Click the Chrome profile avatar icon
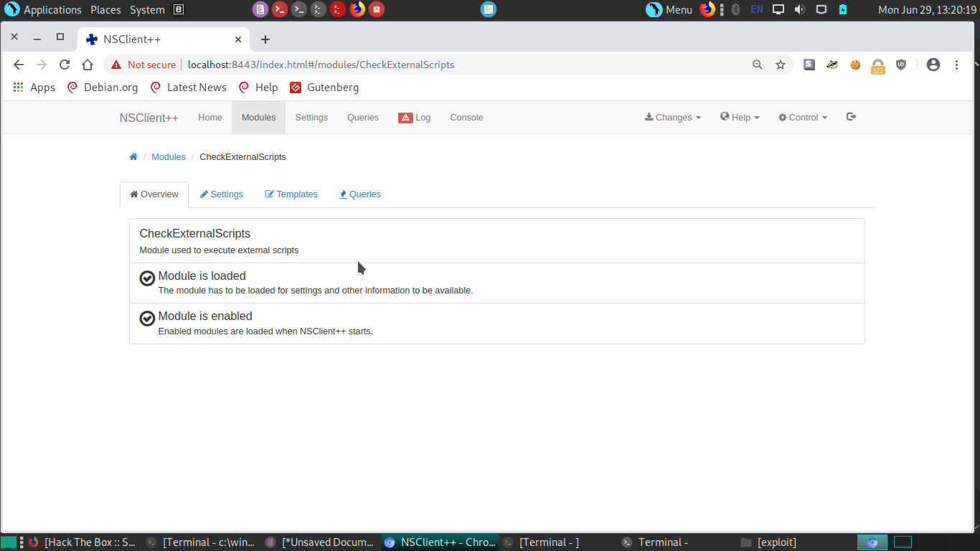The image size is (980, 551). pyautogui.click(x=933, y=65)
